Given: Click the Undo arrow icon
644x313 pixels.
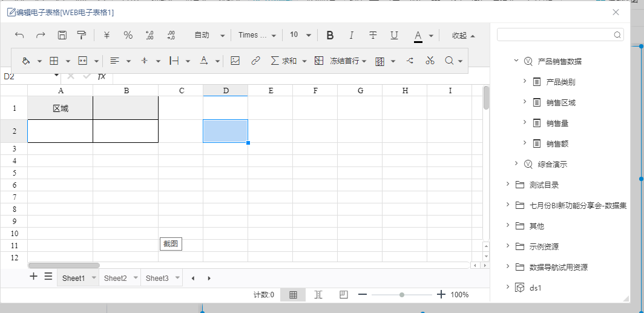Looking at the screenshot, I should pos(19,35).
